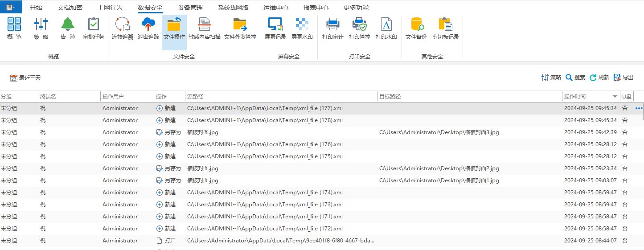Click the 终端名 column header
The image size is (644, 250).
(69, 96)
